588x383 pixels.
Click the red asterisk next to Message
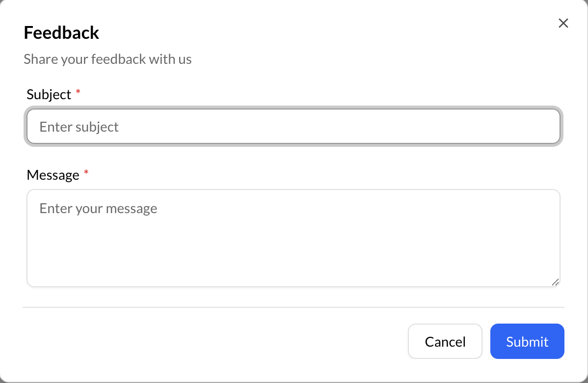pos(86,172)
